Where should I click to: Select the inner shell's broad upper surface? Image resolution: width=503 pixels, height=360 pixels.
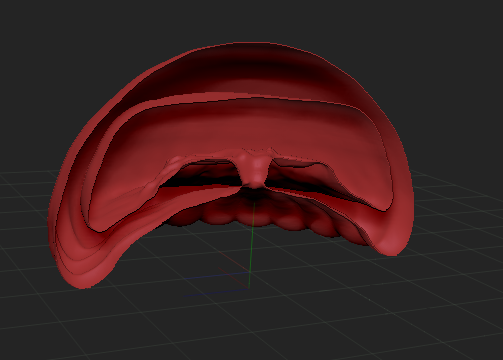pos(240,127)
